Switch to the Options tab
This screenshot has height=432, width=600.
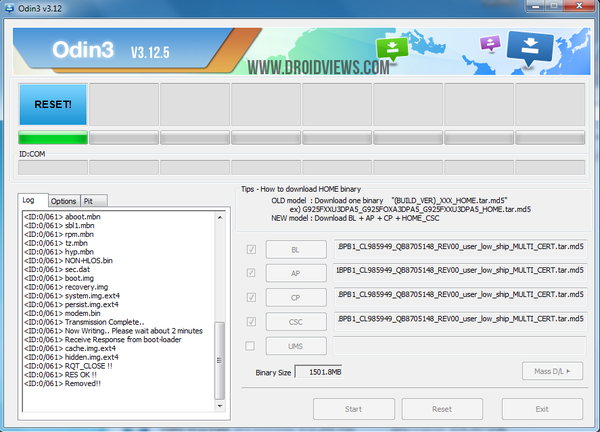pos(64,201)
